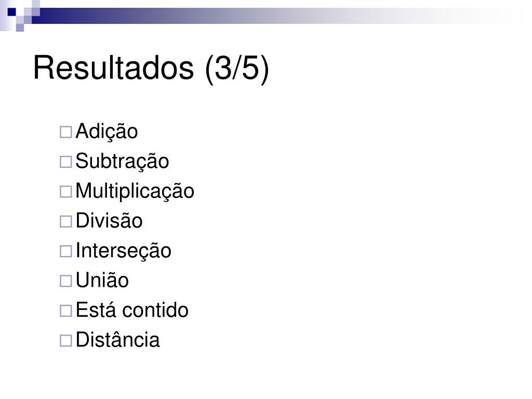
Task: Click the square bullet beside Divisão
Action: tap(66, 221)
